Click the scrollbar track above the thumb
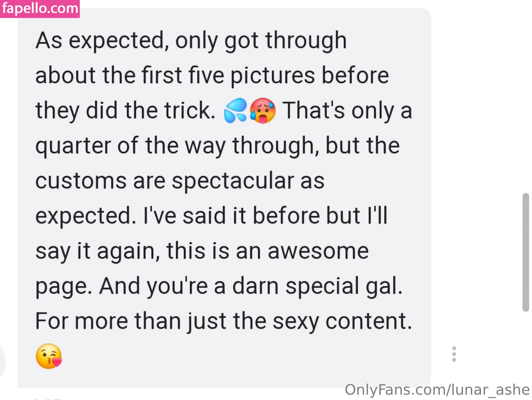 (526, 97)
